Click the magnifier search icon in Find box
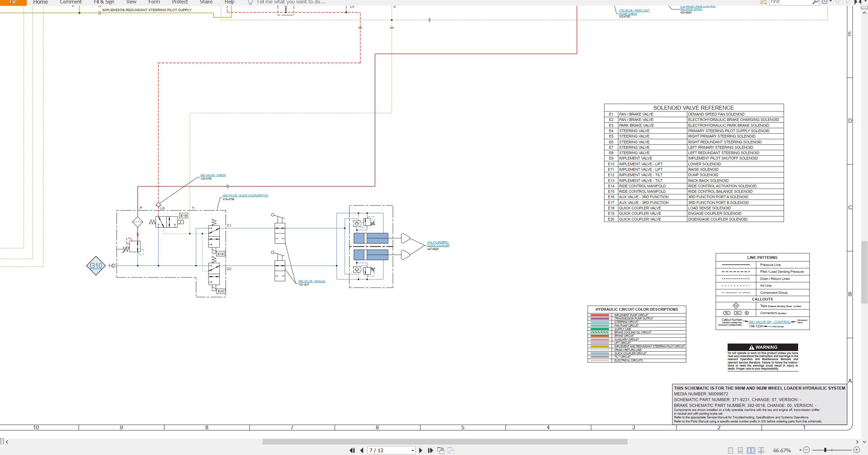 click(815, 2)
